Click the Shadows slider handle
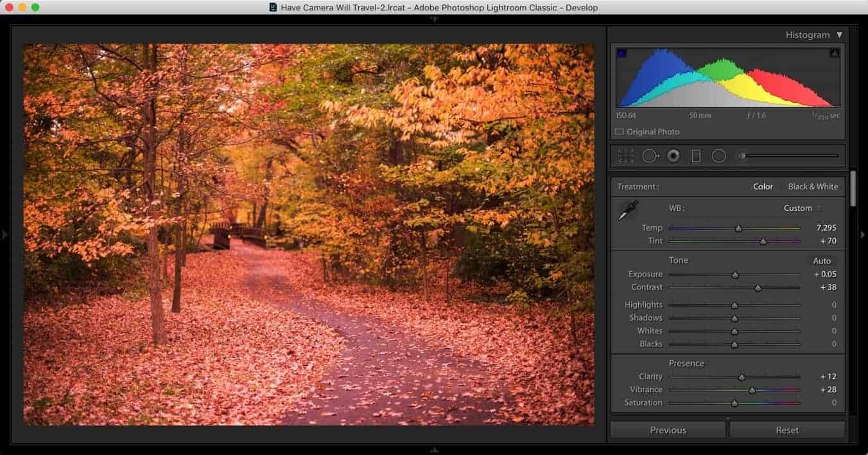868x455 pixels. pos(734,318)
